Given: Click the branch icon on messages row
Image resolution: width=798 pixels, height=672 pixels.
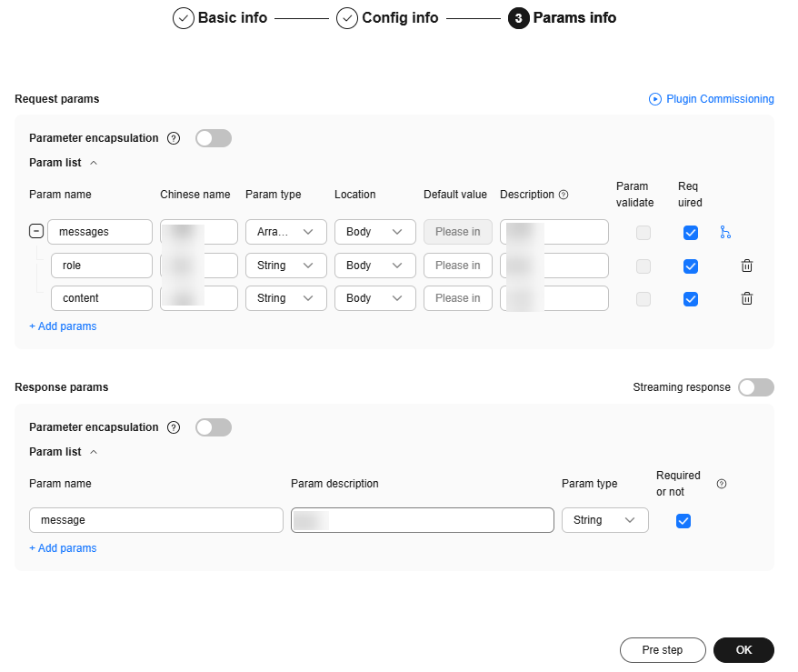Looking at the screenshot, I should pyautogui.click(x=725, y=233).
